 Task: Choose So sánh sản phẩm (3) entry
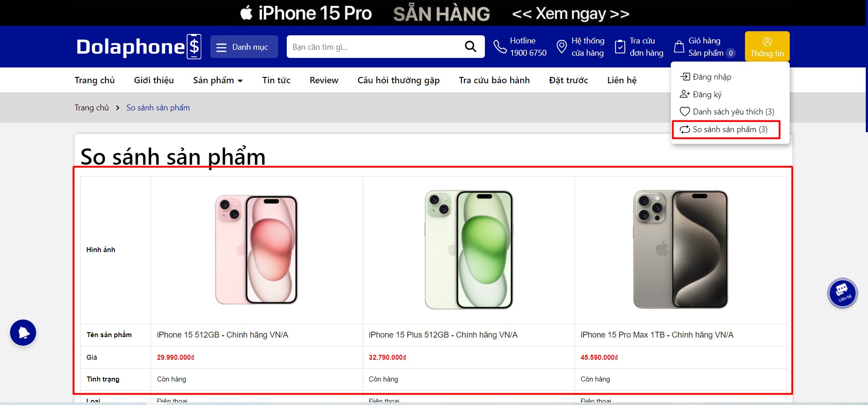click(726, 129)
